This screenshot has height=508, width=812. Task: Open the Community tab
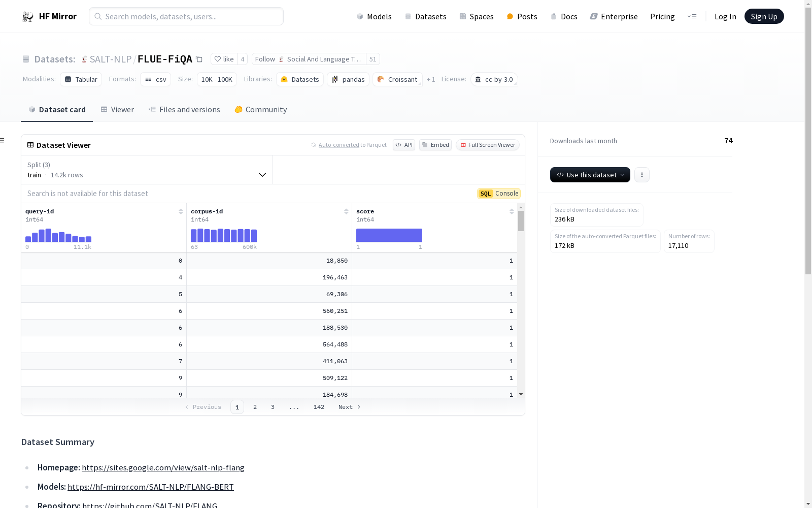tap(261, 110)
